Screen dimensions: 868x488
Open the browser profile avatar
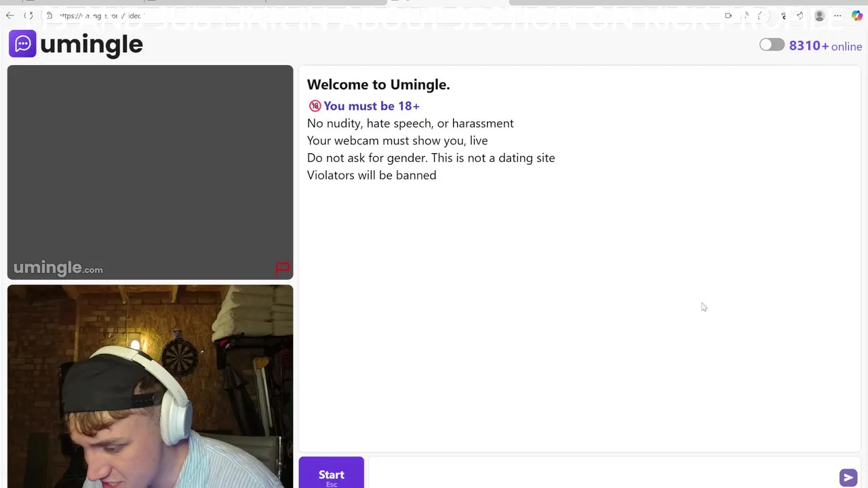pos(819,16)
